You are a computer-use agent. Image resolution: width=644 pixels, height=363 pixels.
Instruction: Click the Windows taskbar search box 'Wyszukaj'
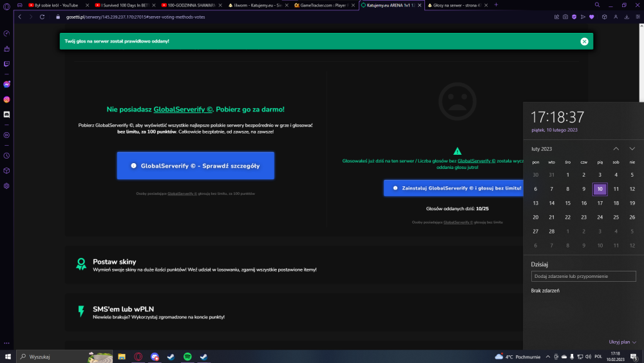tap(66, 357)
